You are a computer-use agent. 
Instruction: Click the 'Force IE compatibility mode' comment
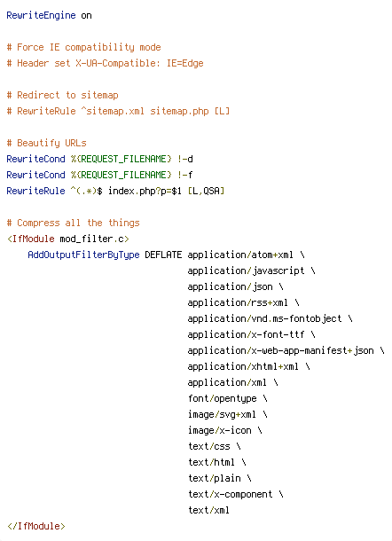pos(84,47)
